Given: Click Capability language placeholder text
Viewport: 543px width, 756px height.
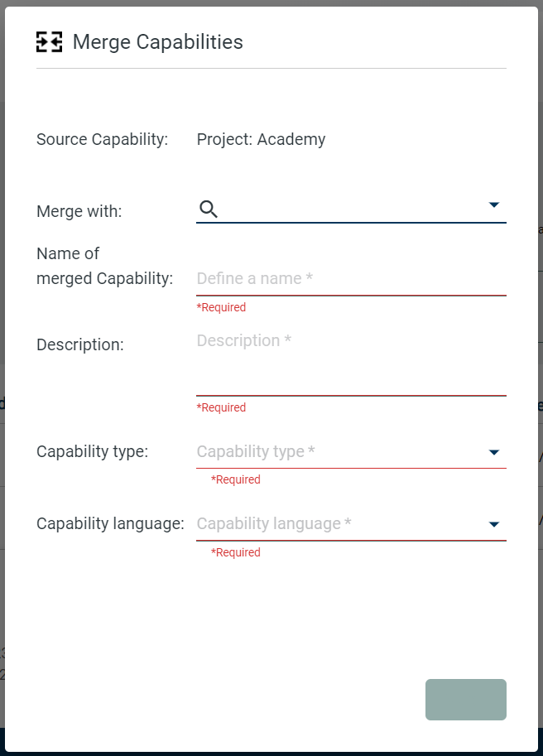Looking at the screenshot, I should tap(274, 523).
